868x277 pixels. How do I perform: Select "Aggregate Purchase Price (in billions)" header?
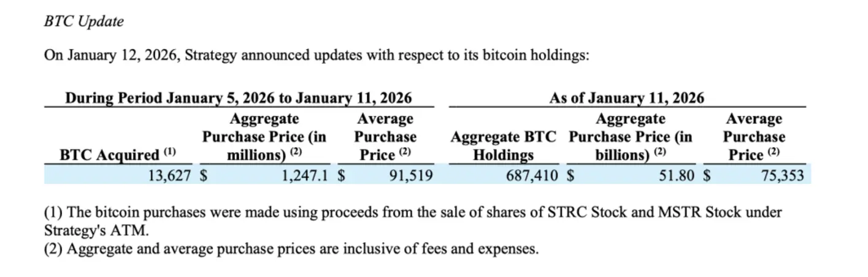(x=630, y=137)
